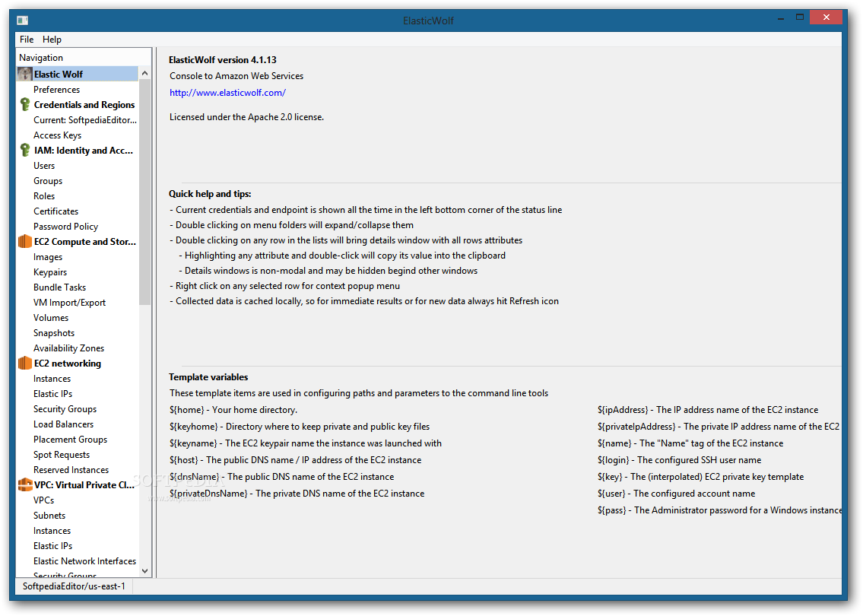Go to Subnets in navigation
The width and height of the screenshot is (863, 616).
coord(49,516)
